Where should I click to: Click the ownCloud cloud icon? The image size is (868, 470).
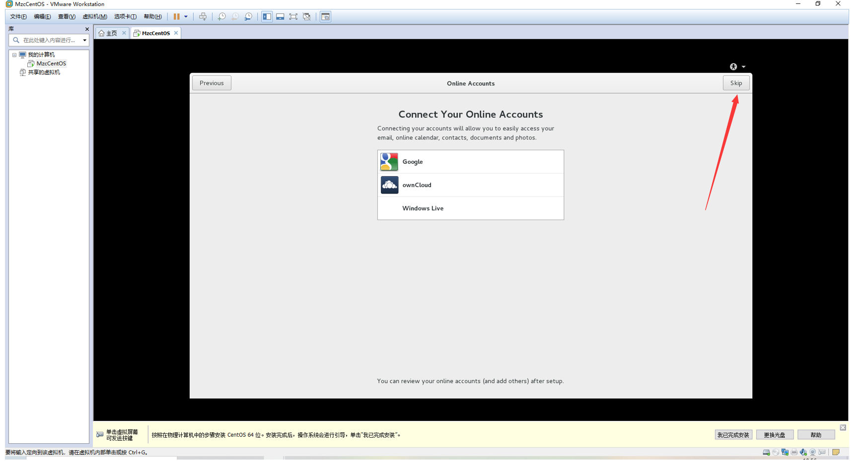tap(389, 185)
